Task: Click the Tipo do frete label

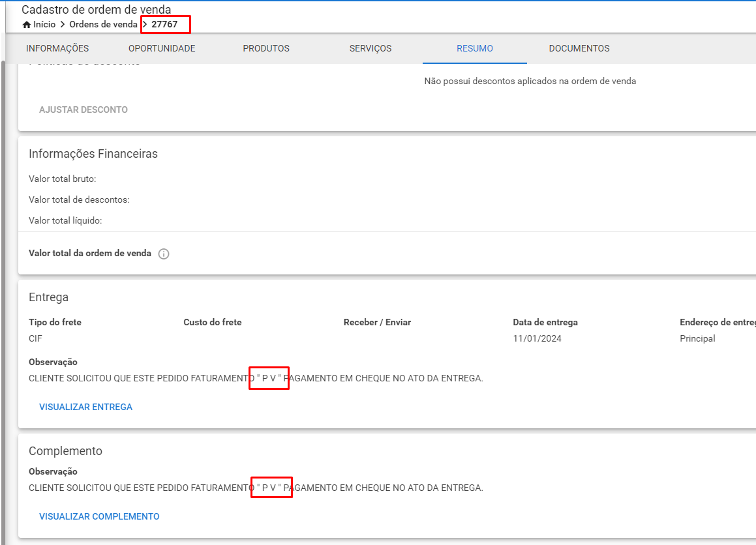Action: point(55,322)
